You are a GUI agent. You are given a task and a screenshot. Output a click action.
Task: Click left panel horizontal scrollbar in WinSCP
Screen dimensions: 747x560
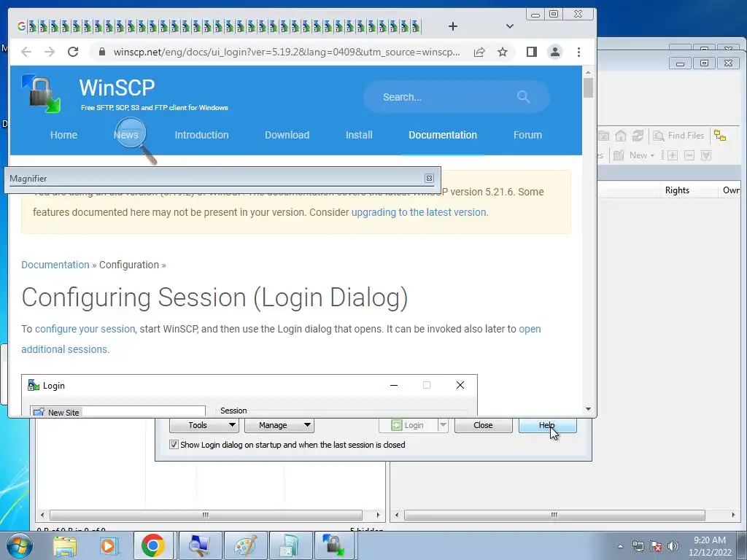point(206,515)
